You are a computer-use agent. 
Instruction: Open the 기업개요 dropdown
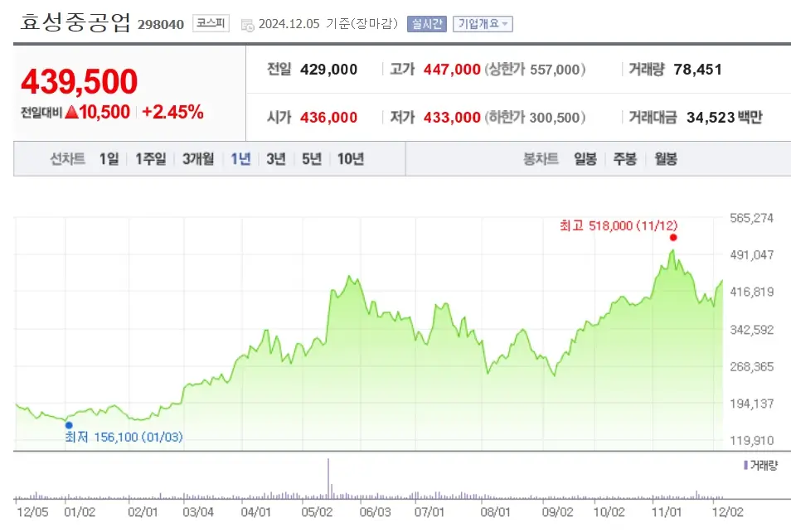483,24
